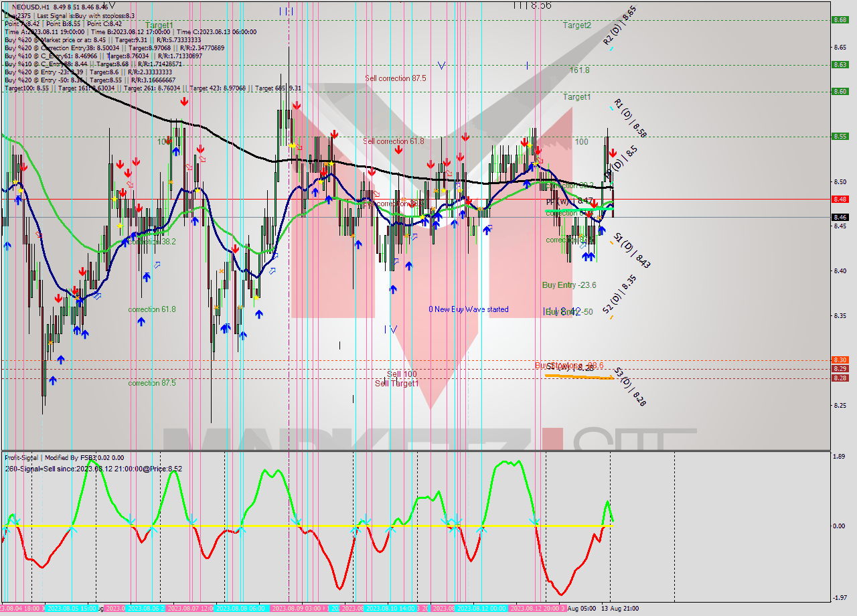Viewport: 857px width, 616px height.
Task: Click the 0 New Buy Wave started text
Action: pyautogui.click(x=469, y=309)
